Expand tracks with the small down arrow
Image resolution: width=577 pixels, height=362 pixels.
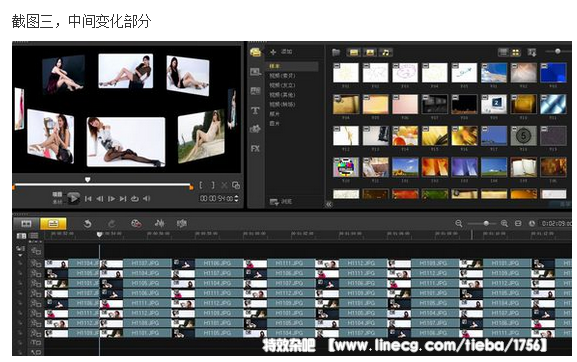20,255
